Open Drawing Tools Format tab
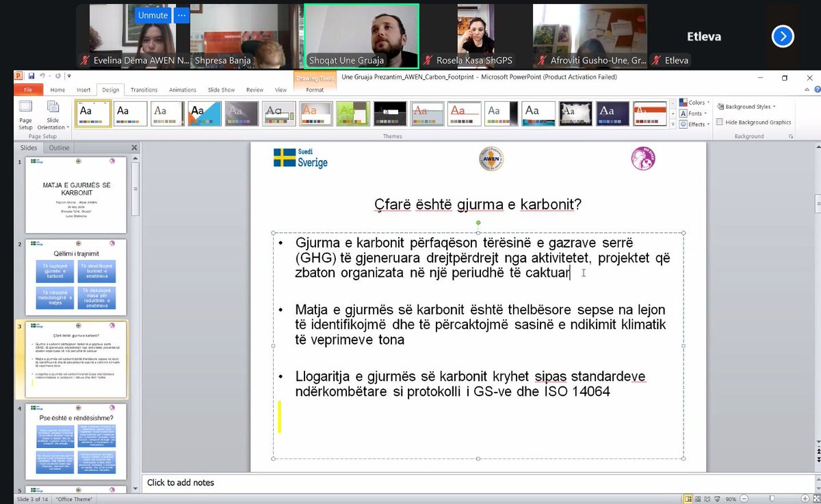The width and height of the screenshot is (821, 504). pos(315,90)
